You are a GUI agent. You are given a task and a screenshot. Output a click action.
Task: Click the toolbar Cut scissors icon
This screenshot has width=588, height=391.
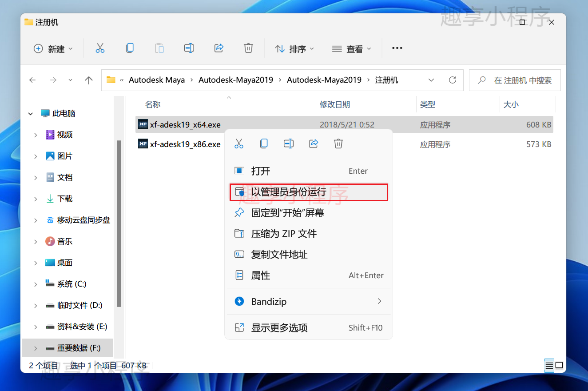click(100, 48)
